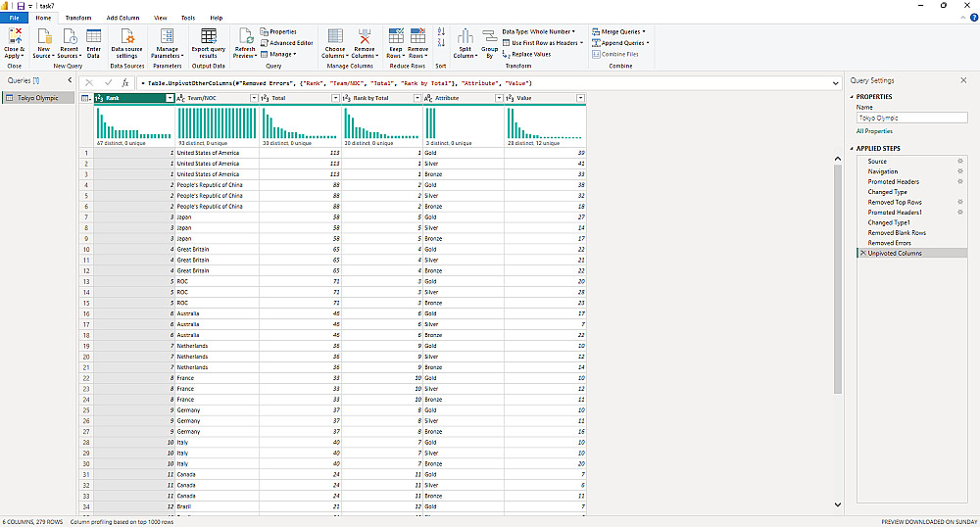Open the Add Column tab
Viewport: 980px width, 527px height.
[122, 18]
